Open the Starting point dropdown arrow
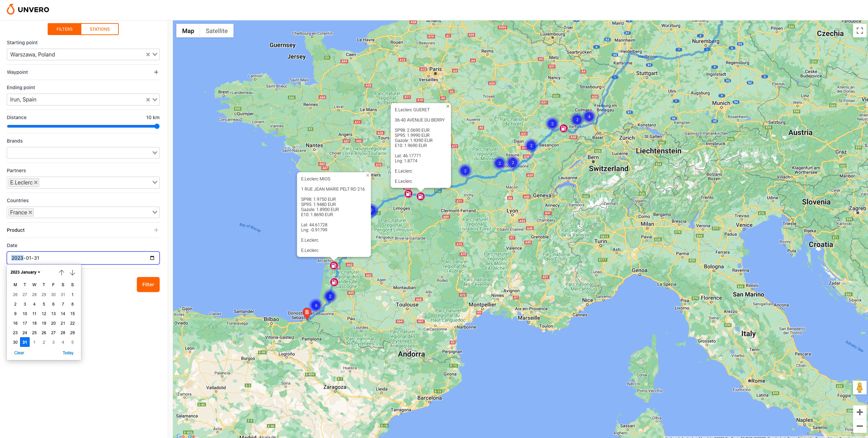868x438 pixels. point(155,54)
